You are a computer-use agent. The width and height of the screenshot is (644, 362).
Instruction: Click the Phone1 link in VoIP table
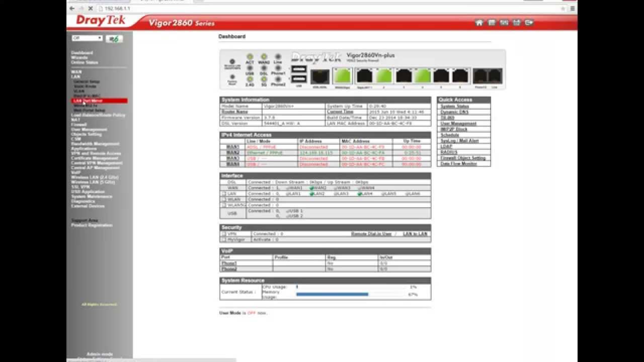tap(229, 263)
